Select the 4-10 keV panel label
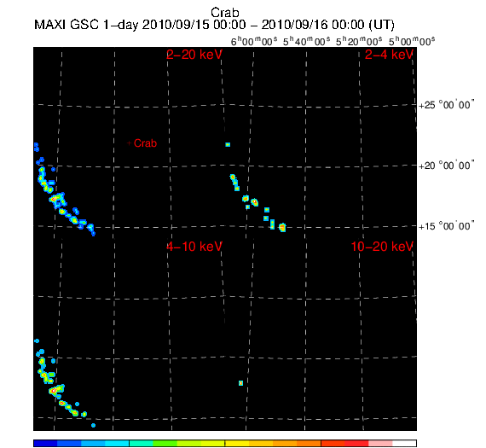Image resolution: width=486 pixels, height=448 pixels. click(x=194, y=247)
